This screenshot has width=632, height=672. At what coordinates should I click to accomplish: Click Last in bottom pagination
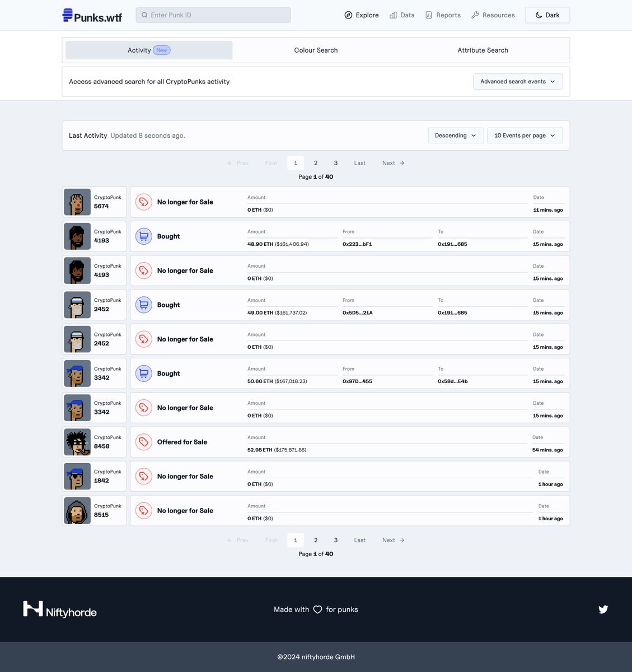click(360, 540)
